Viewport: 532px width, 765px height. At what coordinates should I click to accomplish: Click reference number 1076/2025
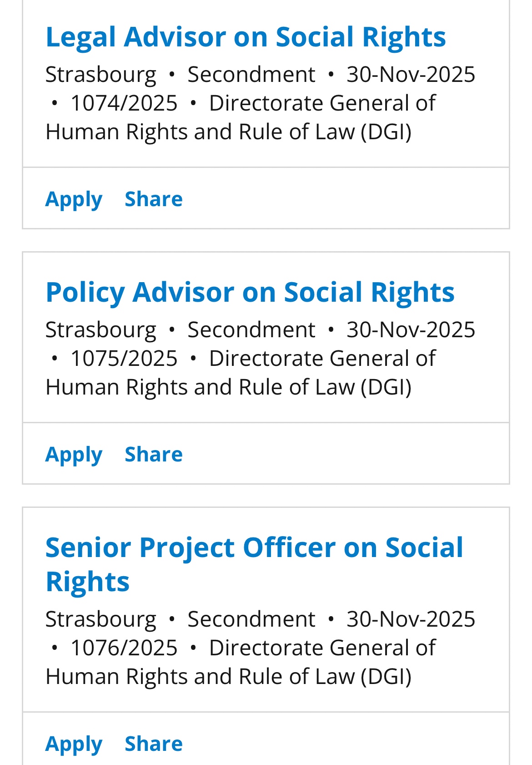click(124, 648)
